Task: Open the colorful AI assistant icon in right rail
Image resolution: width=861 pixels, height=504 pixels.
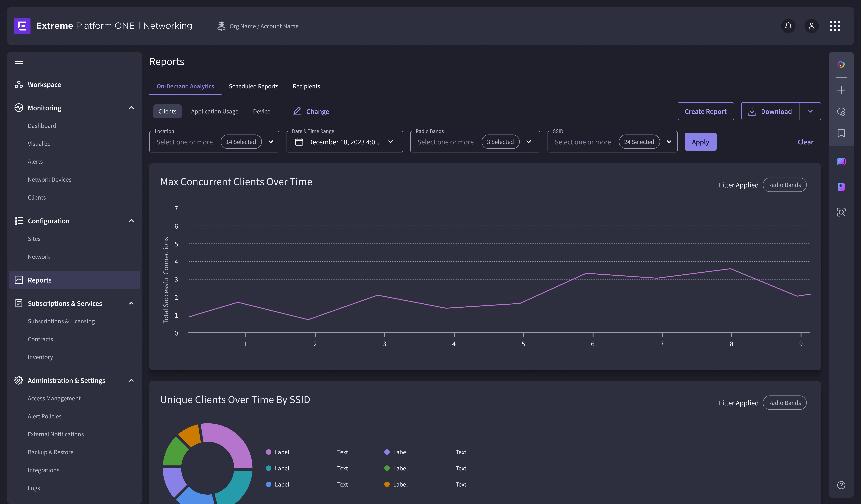Action: tap(841, 65)
